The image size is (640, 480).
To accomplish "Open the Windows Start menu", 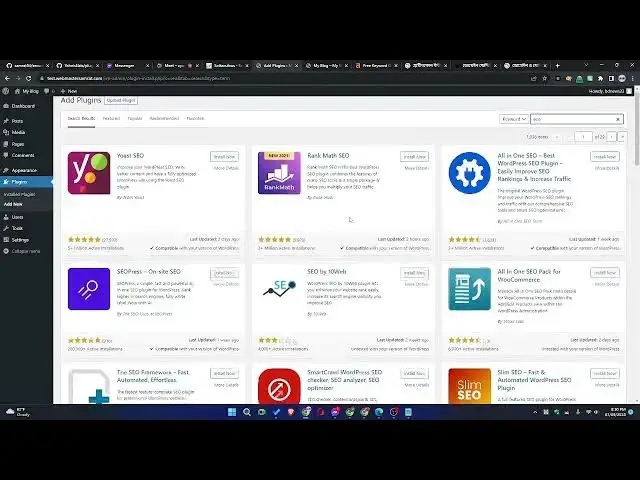I will point(232,412).
